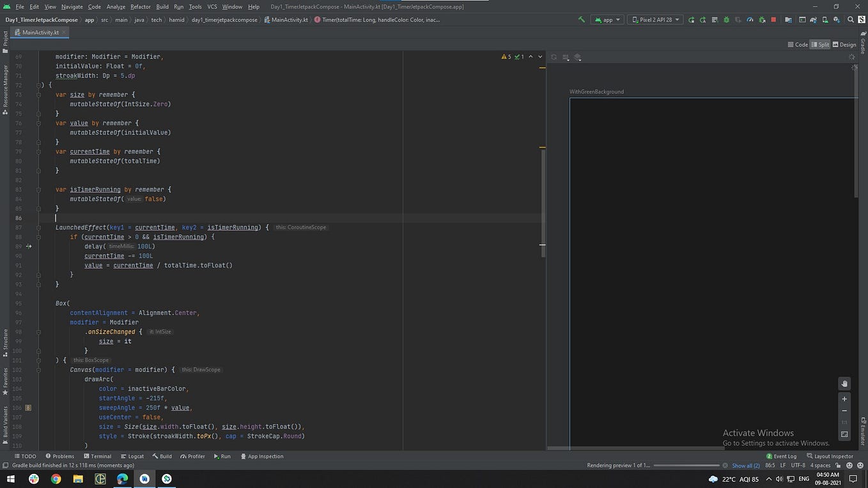This screenshot has height=488, width=868.
Task: Click the Make Project hammer icon
Action: tap(581, 20)
